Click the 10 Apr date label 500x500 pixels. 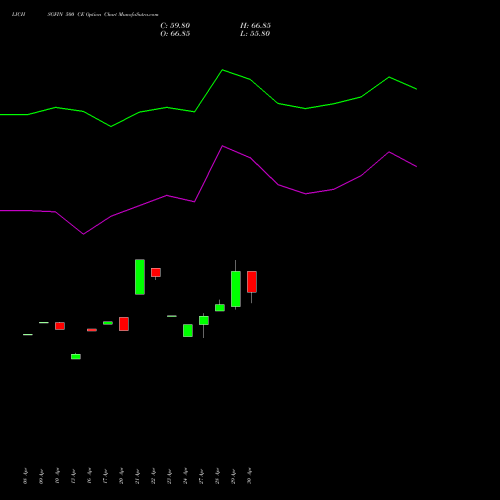pyautogui.click(x=58, y=476)
